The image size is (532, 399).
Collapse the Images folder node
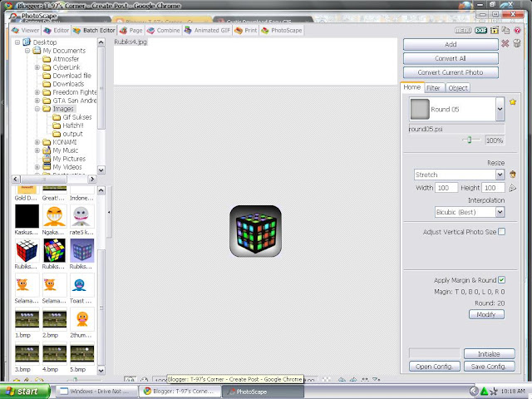(37, 109)
